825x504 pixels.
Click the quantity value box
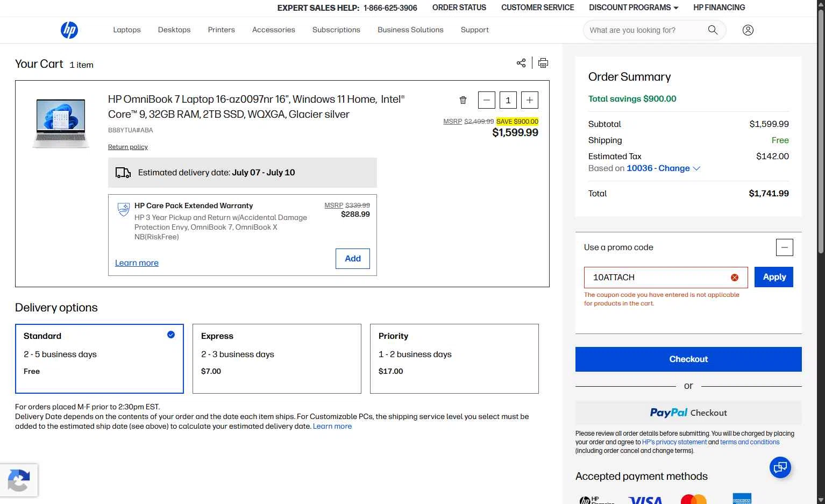click(508, 100)
